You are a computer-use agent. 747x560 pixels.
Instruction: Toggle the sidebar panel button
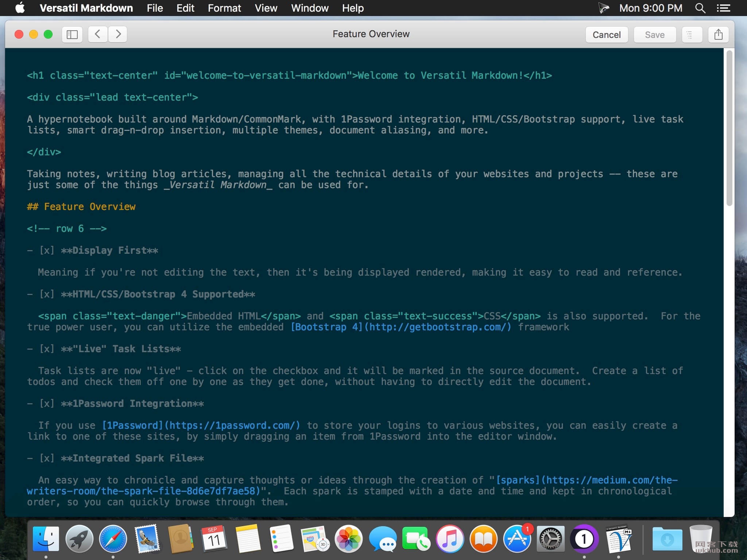(x=72, y=35)
